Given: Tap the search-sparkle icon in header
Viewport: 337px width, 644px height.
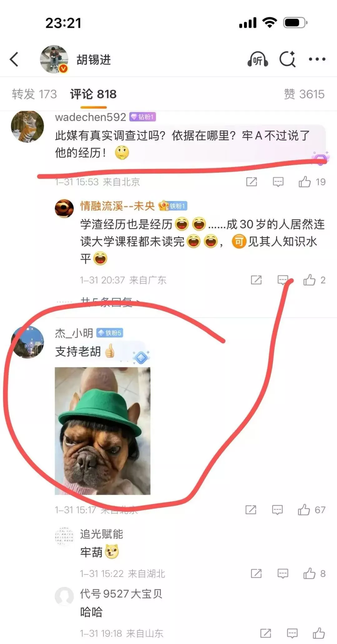Looking at the screenshot, I should [287, 59].
